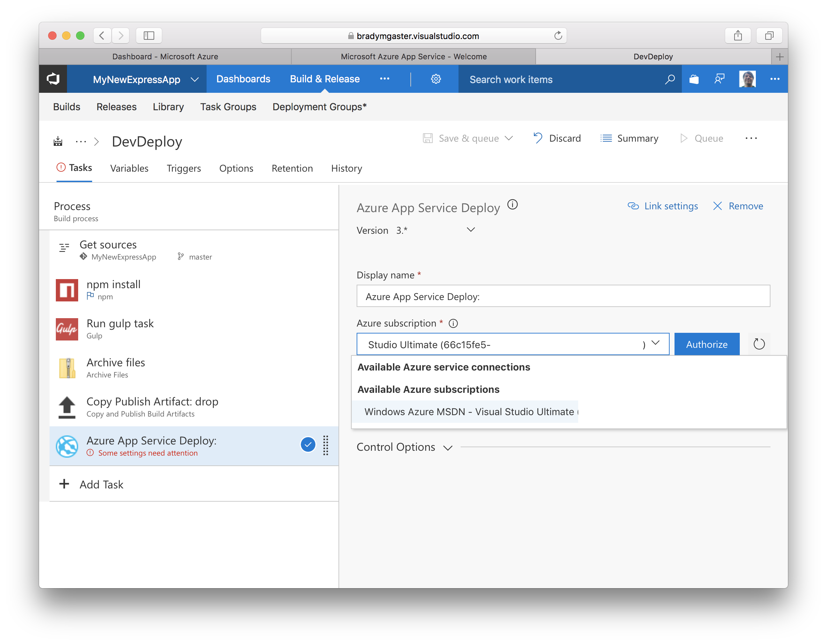The height and width of the screenshot is (644, 827).
Task: Remove the Azure App Service Deploy task
Action: (x=738, y=206)
